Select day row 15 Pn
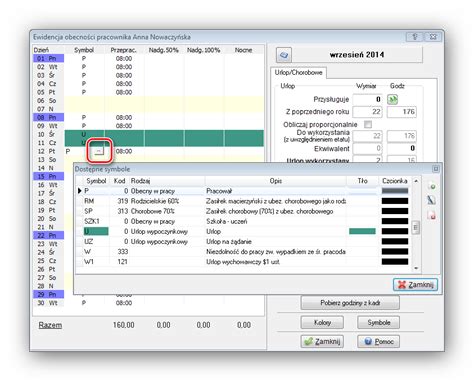The image size is (474, 381). pyautogui.click(x=48, y=177)
